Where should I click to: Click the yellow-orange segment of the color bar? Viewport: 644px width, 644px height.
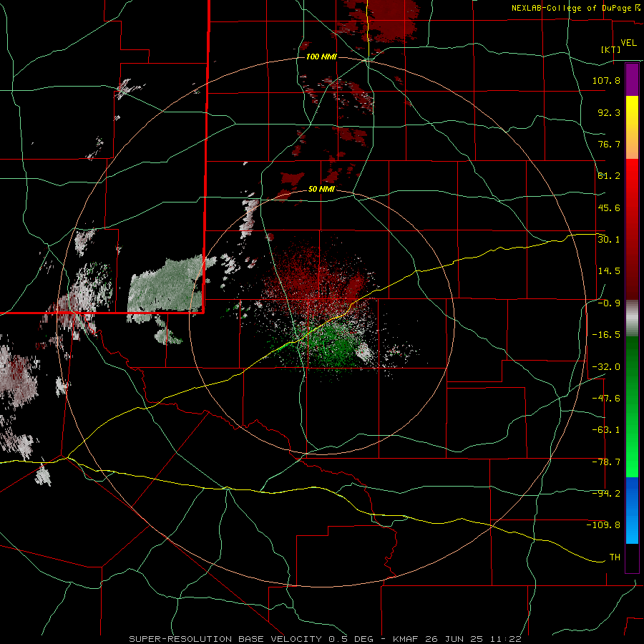point(632,127)
